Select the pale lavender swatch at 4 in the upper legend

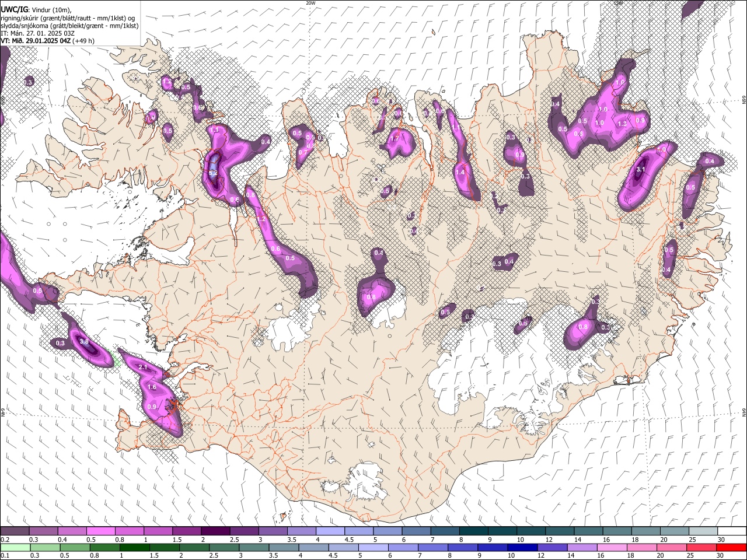[330, 531]
